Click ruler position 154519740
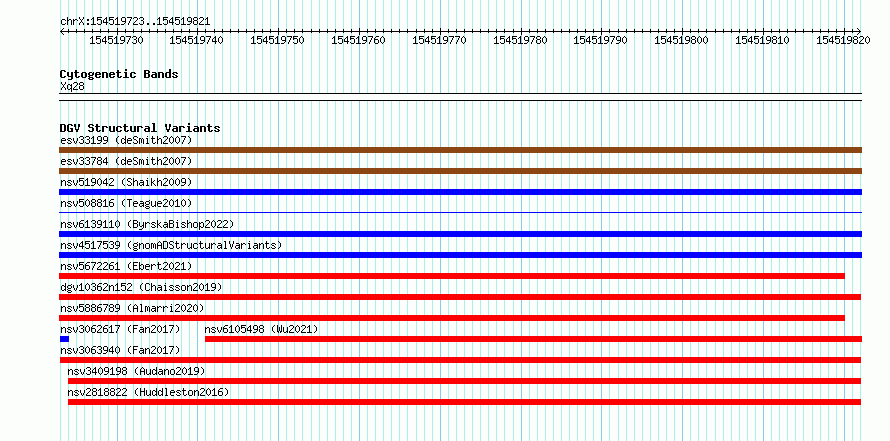 click(x=196, y=40)
